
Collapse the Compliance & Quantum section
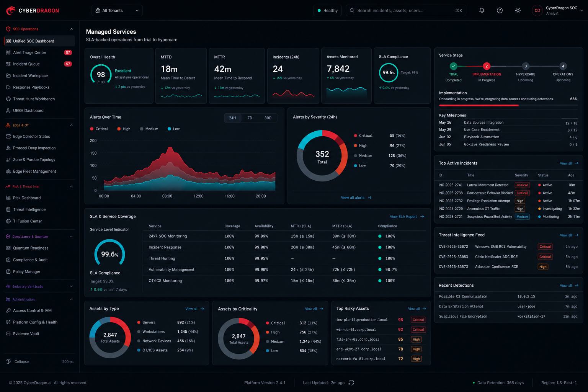[x=71, y=237]
